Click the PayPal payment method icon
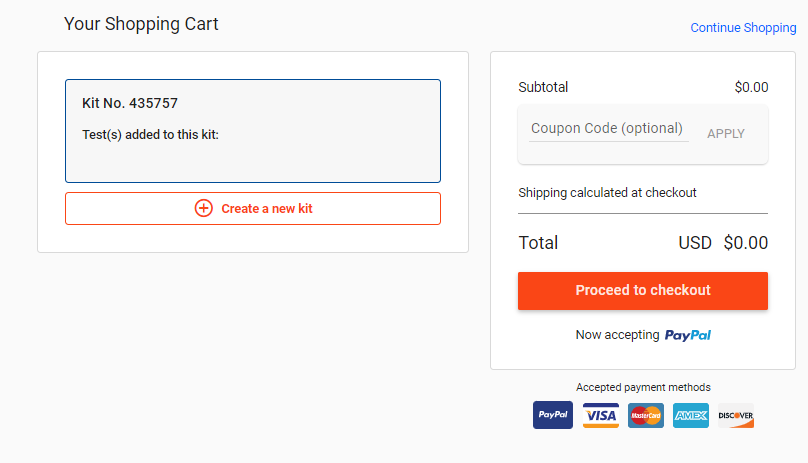Screen dimensions: 808x463 (x=552, y=415)
